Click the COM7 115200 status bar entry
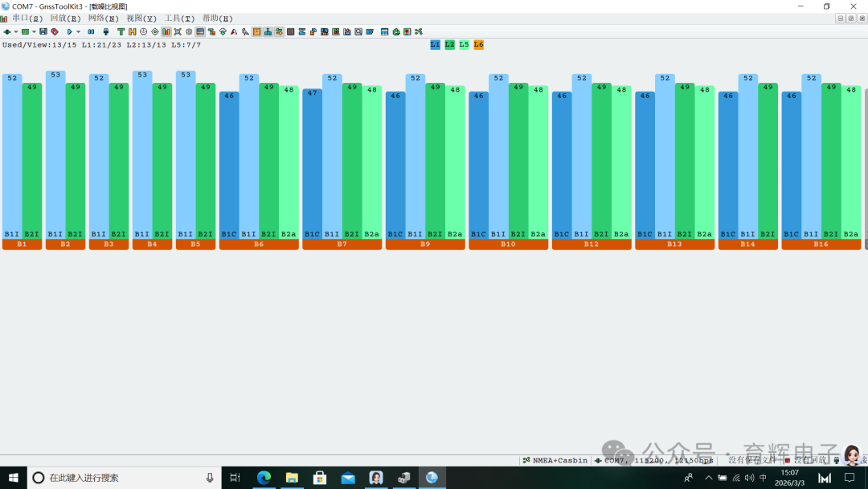Image resolution: width=868 pixels, height=489 pixels. (x=653, y=460)
